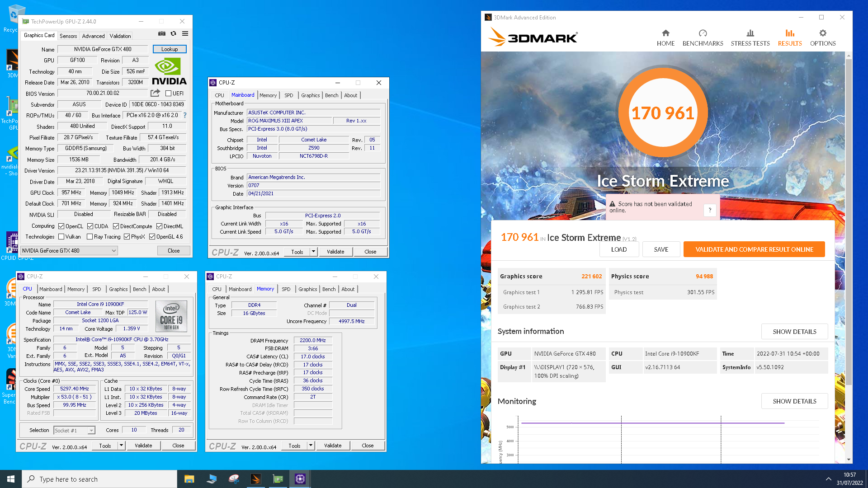Click the GPU-Z screenshot camera icon
The image size is (868, 488).
tap(161, 33)
